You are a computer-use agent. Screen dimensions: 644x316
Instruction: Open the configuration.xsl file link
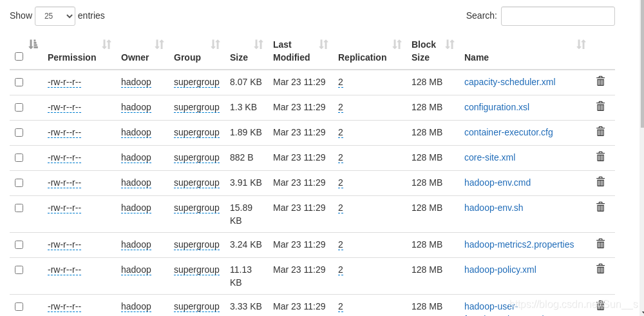(497, 107)
